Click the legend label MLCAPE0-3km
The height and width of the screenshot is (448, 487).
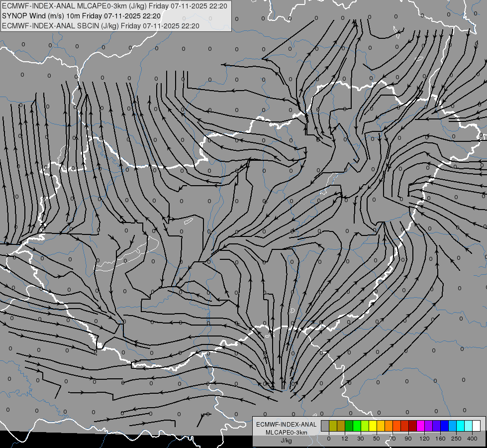287,433
